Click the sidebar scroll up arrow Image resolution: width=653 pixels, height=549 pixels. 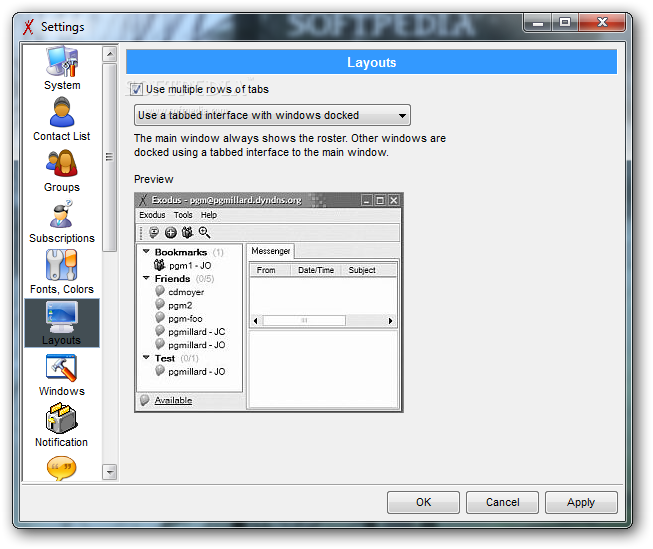click(110, 54)
